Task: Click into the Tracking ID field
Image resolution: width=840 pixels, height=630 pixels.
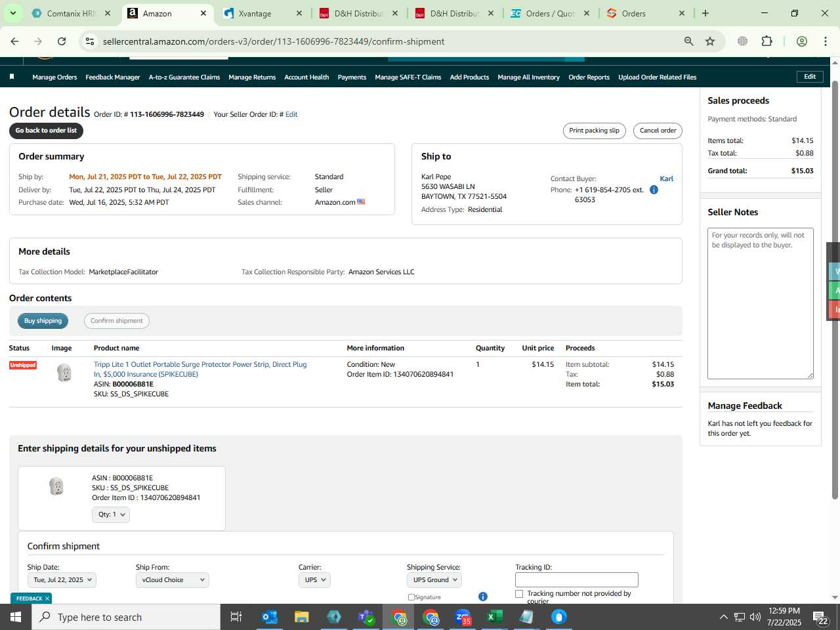Action: (577, 580)
